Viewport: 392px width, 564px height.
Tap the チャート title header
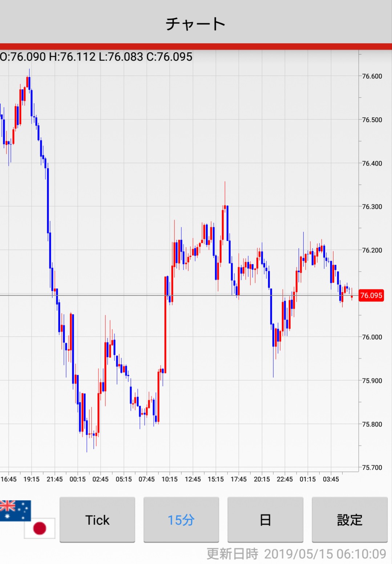click(x=195, y=24)
